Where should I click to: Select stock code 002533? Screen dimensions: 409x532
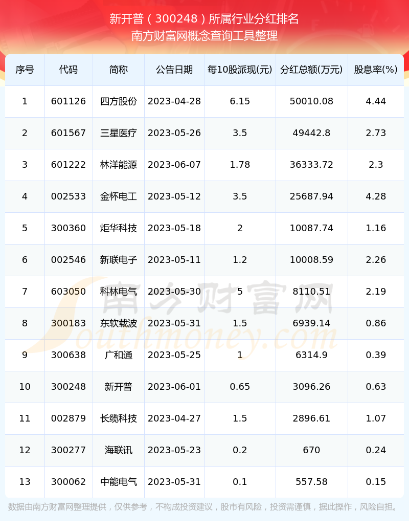click(x=69, y=196)
